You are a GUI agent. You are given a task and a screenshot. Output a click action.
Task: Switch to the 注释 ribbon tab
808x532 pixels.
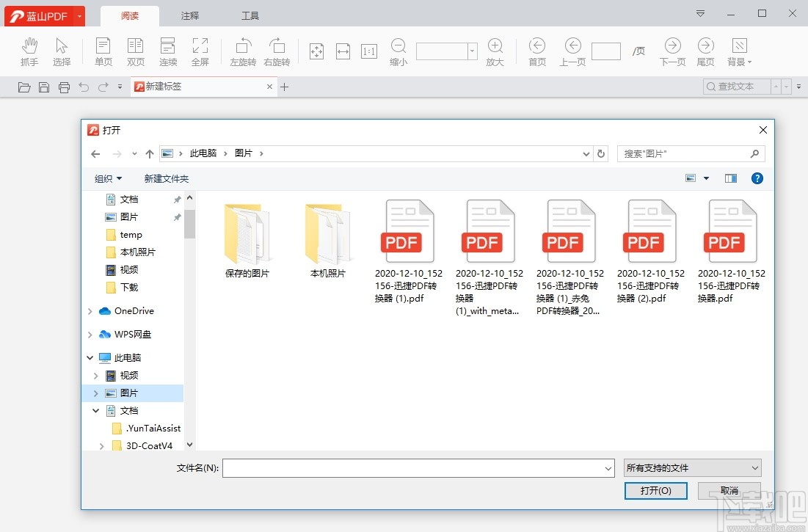tap(189, 15)
